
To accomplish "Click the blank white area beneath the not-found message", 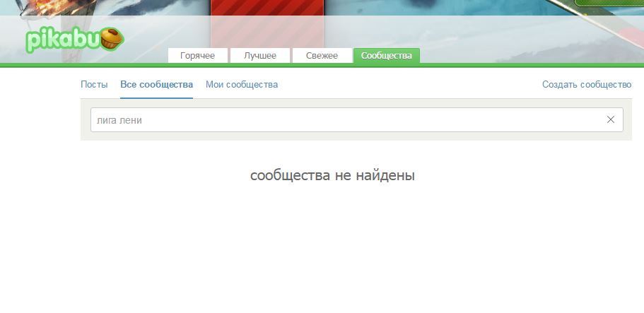I will coord(332,247).
